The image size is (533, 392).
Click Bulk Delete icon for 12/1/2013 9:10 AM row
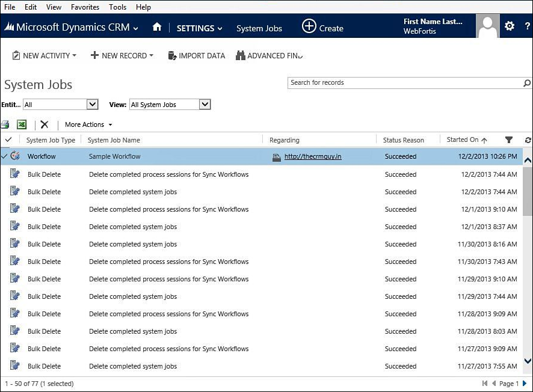(15, 208)
